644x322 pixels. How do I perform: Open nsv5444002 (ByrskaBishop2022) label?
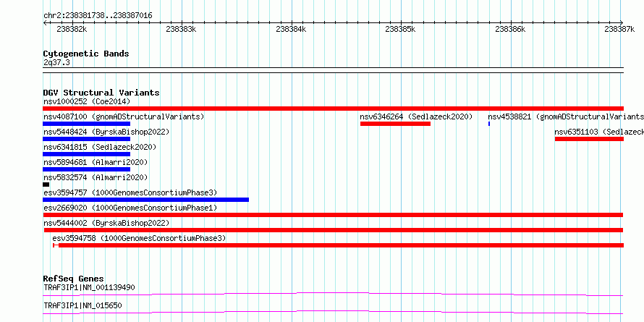(106, 224)
